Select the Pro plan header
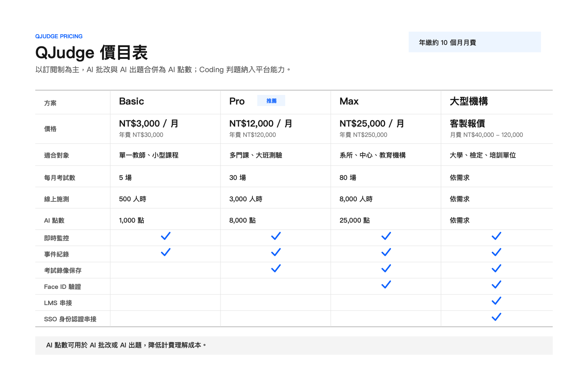This screenshot has width=588, height=368. pos(237,101)
